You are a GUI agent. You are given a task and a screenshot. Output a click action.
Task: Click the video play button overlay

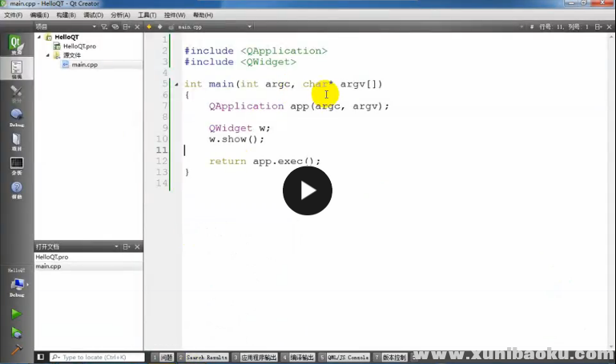tap(307, 190)
